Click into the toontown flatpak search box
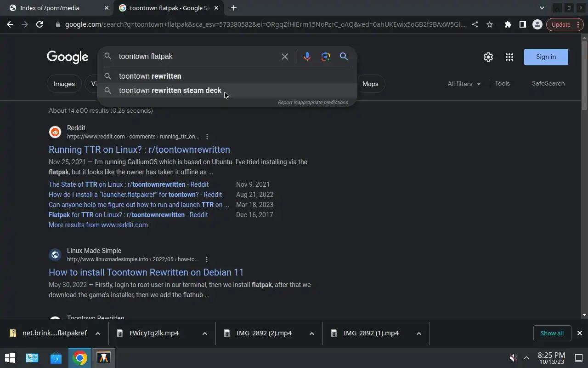The width and height of the screenshot is (588, 368). tap(198, 57)
